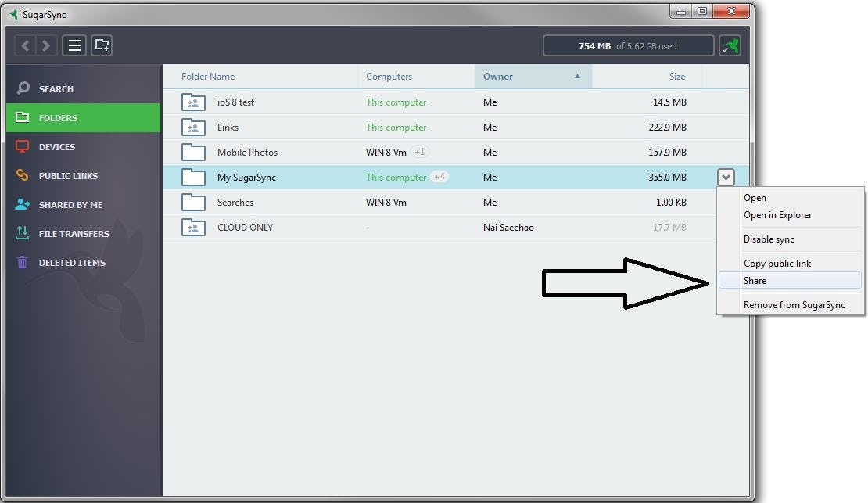The image size is (868, 503).
Task: Select Remove from SugarSync menu entry
Action: point(794,304)
